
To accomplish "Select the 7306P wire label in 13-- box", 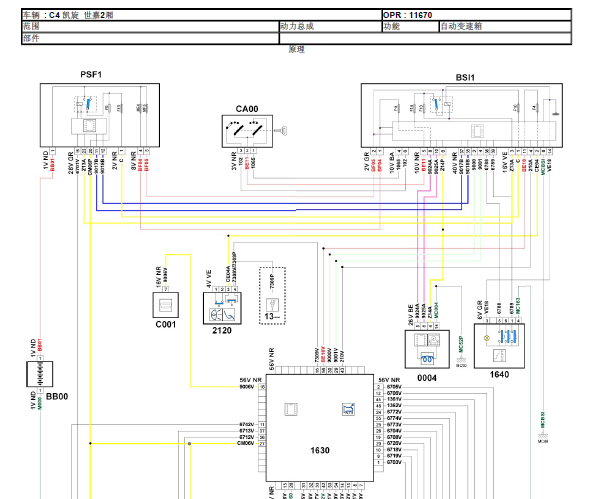I will 272,281.
